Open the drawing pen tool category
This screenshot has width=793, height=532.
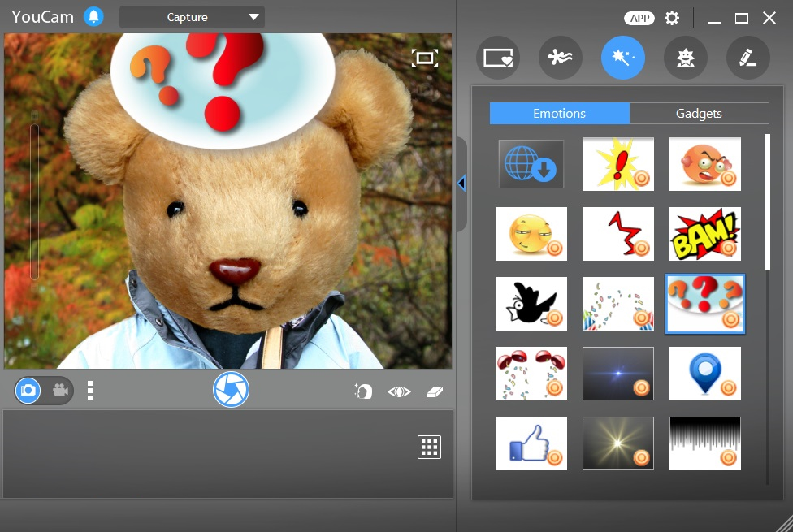(x=748, y=58)
